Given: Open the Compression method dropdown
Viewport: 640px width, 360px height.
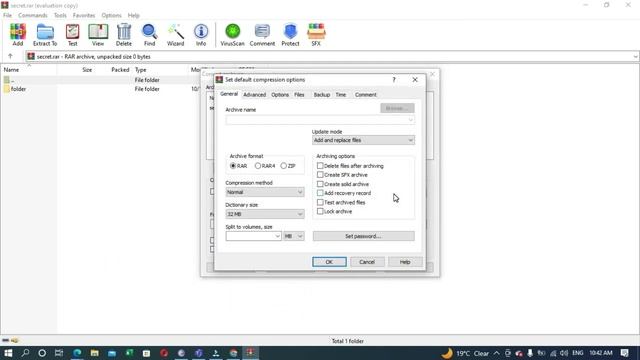Looking at the screenshot, I should pyautogui.click(x=265, y=192).
